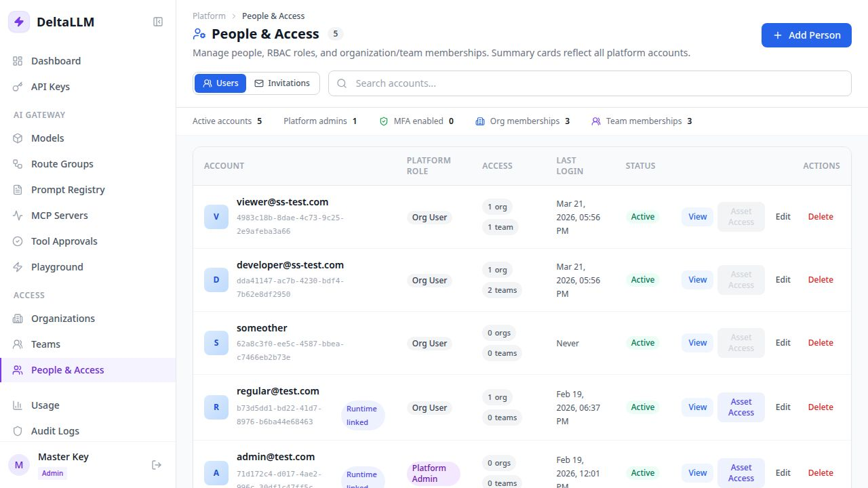Log out with the sign-out arrow icon
The width and height of the screenshot is (868, 488).
[157, 465]
